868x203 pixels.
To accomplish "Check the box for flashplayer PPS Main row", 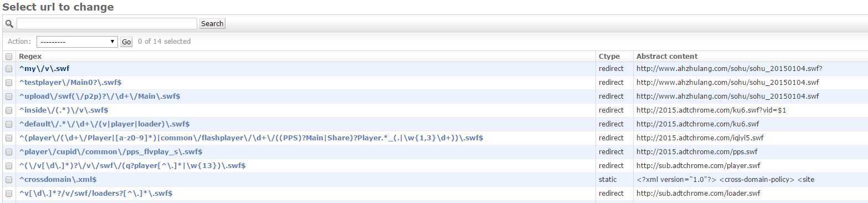I will (x=9, y=138).
